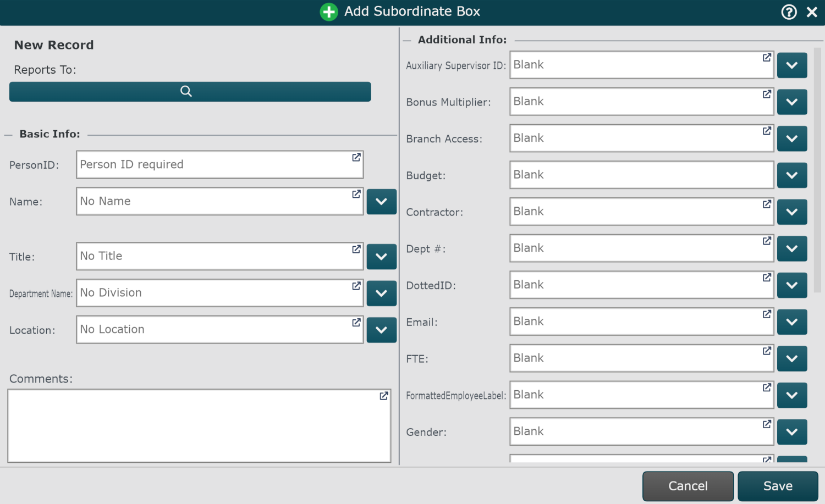Viewport: 825px width, 504px height.
Task: Expand DottedID dropdown arrow
Action: click(x=792, y=285)
